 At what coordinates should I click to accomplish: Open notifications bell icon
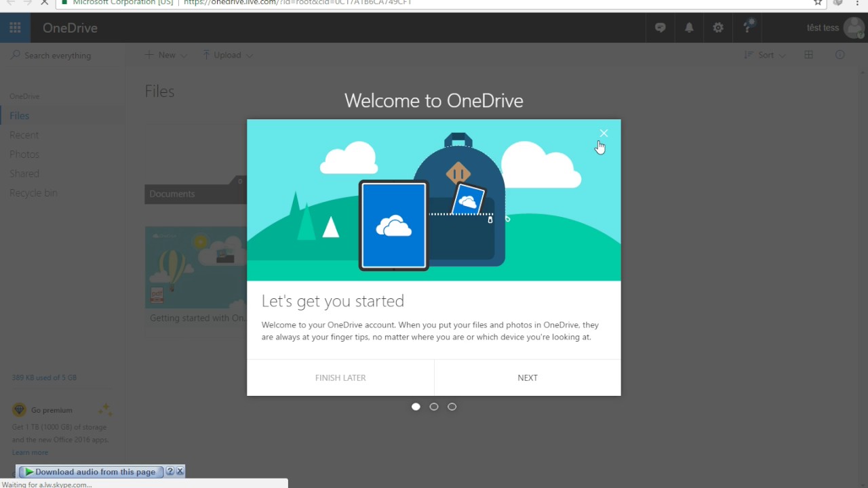pyautogui.click(x=689, y=28)
